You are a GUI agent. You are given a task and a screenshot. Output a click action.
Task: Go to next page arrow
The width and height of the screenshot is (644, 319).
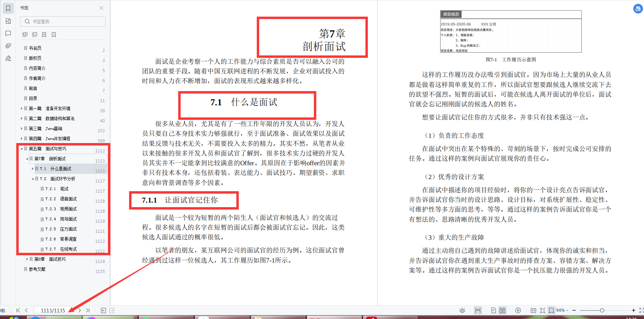click(x=80, y=310)
